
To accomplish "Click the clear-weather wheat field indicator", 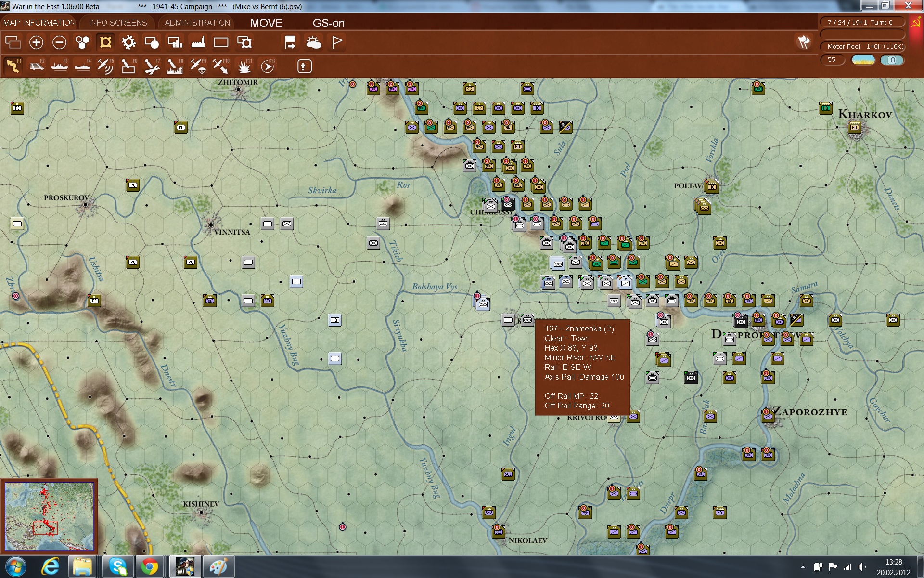I will pyautogui.click(x=863, y=60).
